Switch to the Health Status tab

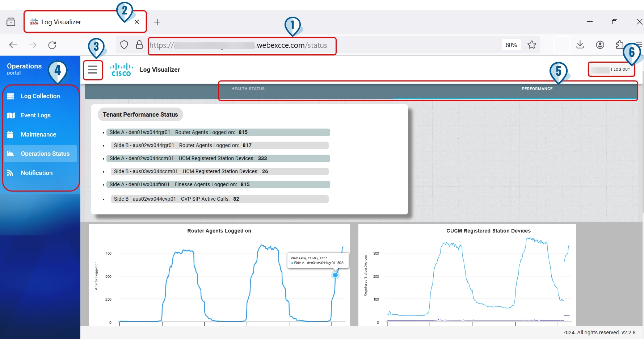coord(248,89)
